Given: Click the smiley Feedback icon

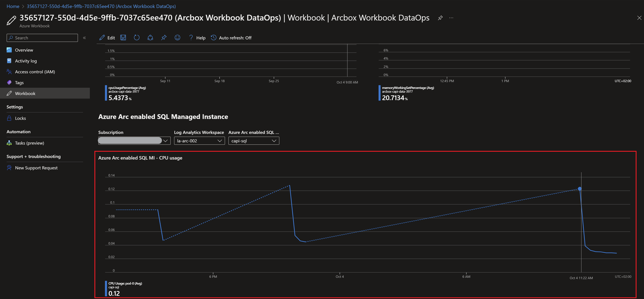Looking at the screenshot, I should (177, 38).
